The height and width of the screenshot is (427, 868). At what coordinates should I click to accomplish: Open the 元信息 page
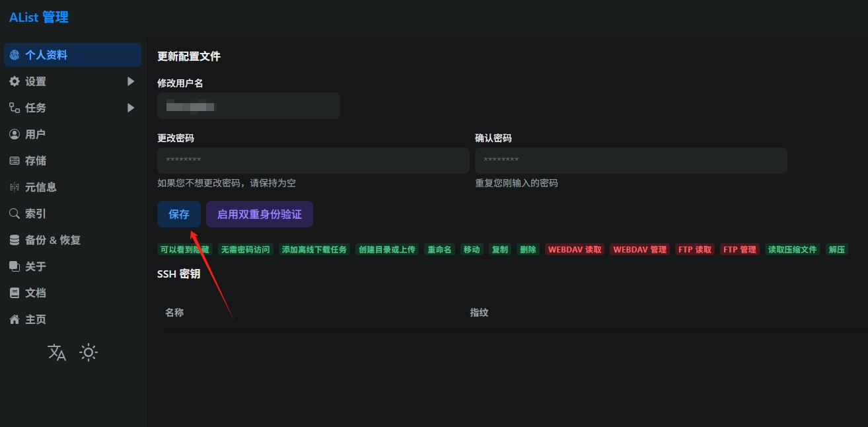(x=73, y=187)
